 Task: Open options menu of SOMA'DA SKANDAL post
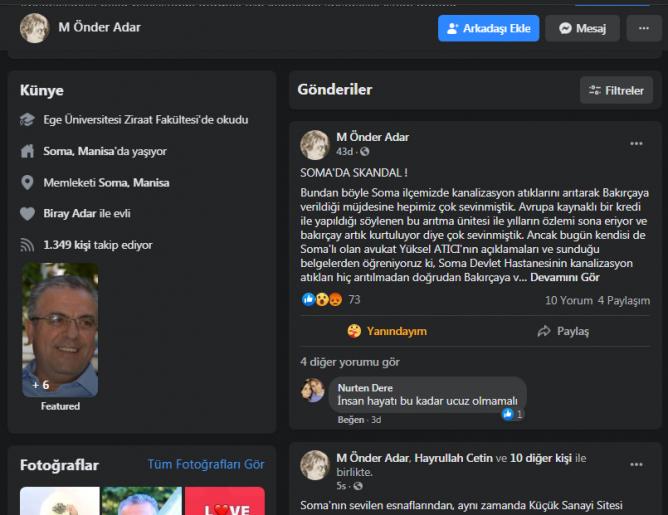[636, 144]
